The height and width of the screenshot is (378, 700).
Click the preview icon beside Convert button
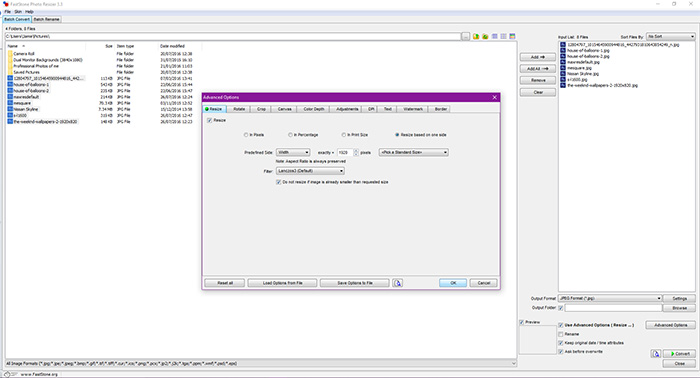[655, 353]
